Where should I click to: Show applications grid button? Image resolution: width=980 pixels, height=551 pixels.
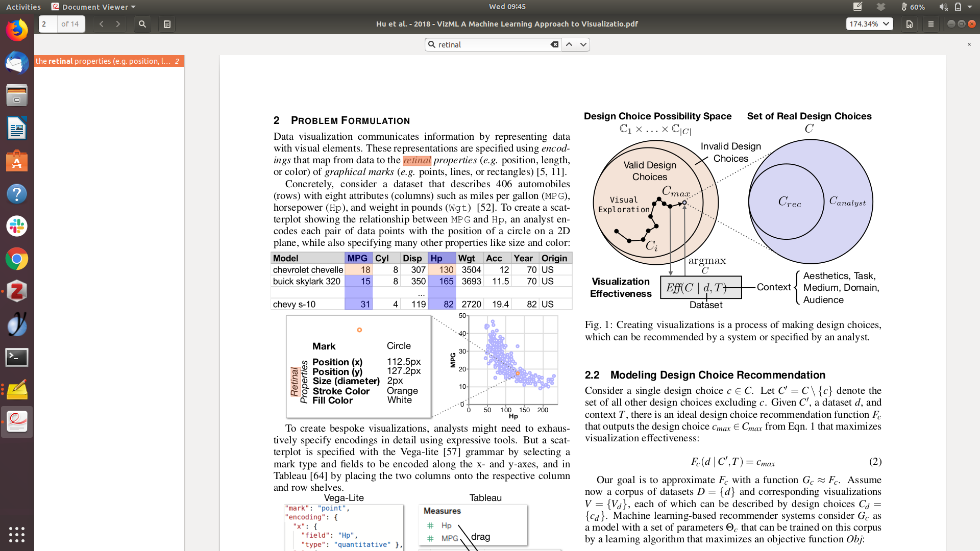[x=17, y=534]
